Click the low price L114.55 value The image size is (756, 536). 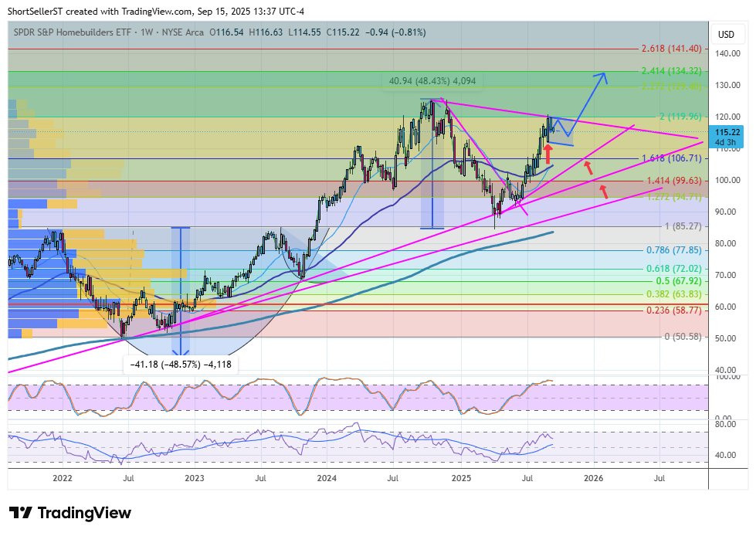[304, 32]
